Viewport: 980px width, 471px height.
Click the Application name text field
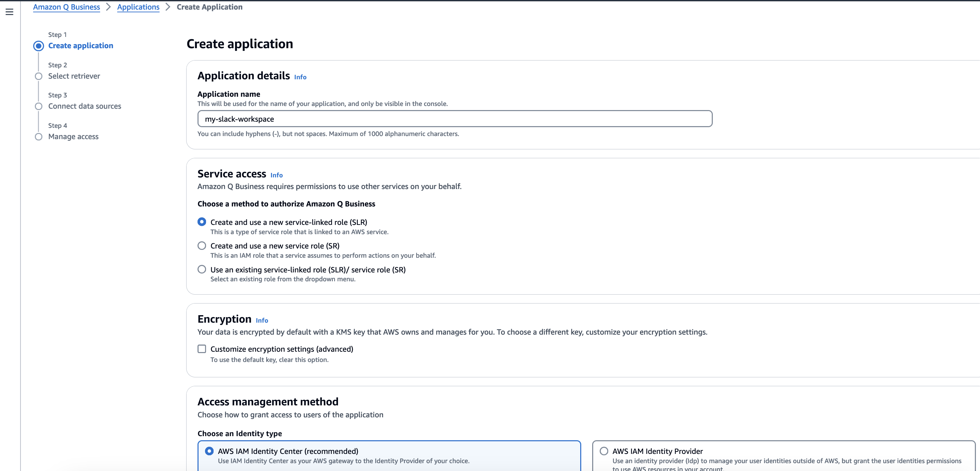coord(454,119)
